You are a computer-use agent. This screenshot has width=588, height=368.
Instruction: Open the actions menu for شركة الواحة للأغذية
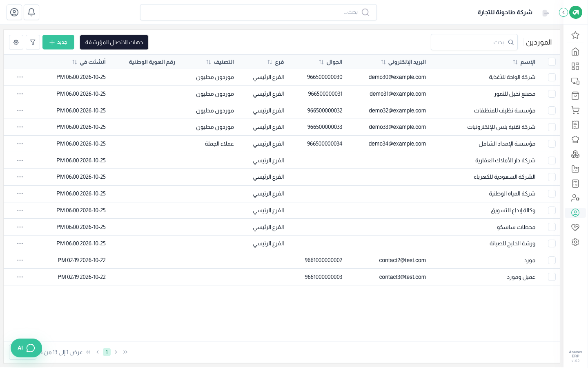point(20,77)
